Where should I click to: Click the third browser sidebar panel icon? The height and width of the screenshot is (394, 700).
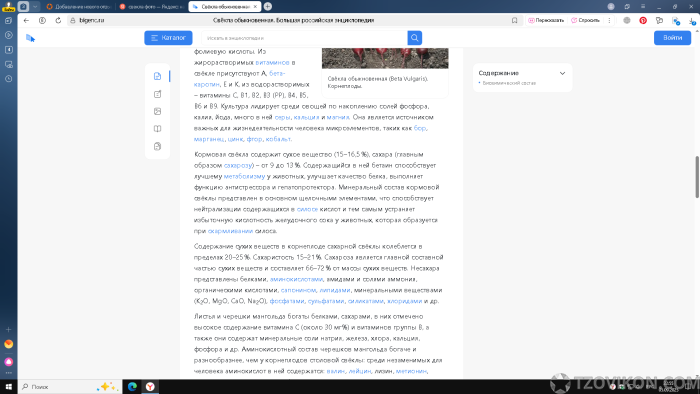[x=8, y=50]
